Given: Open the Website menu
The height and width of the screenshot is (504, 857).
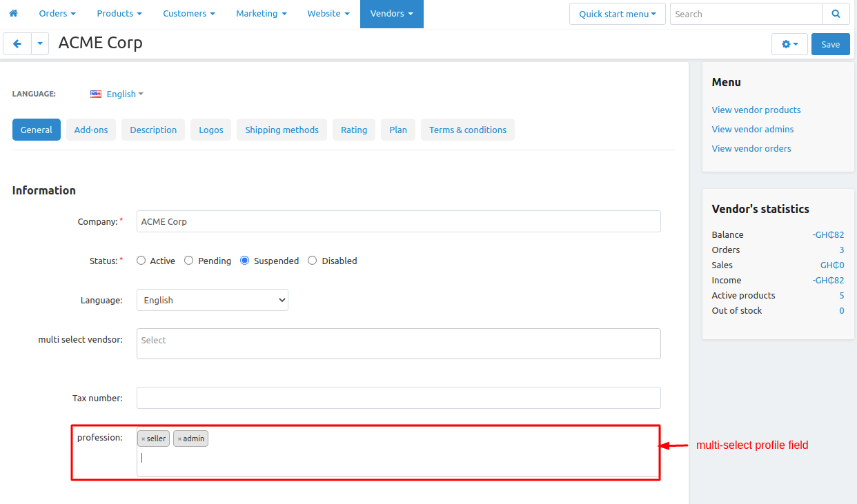Looking at the screenshot, I should coord(328,14).
